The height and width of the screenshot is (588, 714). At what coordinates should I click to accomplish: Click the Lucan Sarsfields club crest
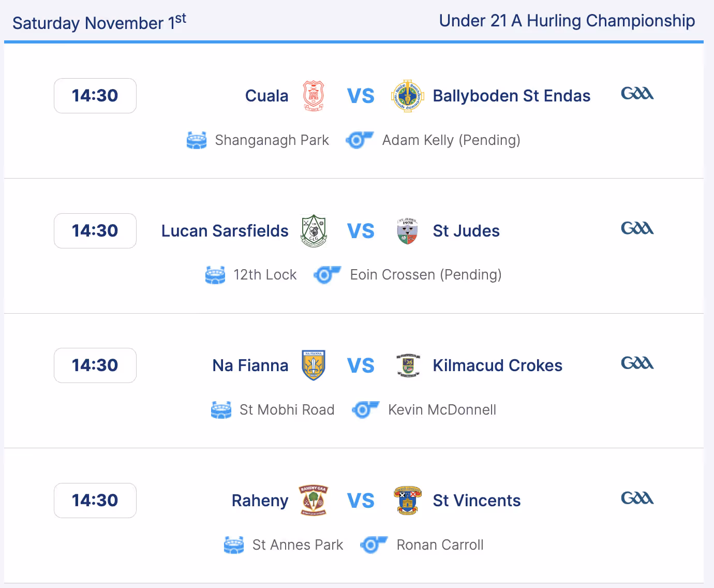click(x=314, y=231)
